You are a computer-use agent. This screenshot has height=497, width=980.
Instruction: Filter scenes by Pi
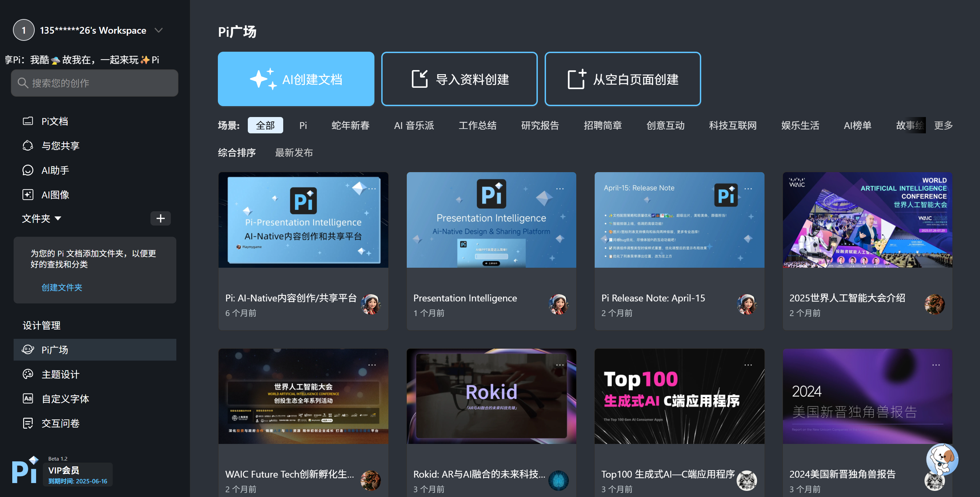click(x=303, y=126)
